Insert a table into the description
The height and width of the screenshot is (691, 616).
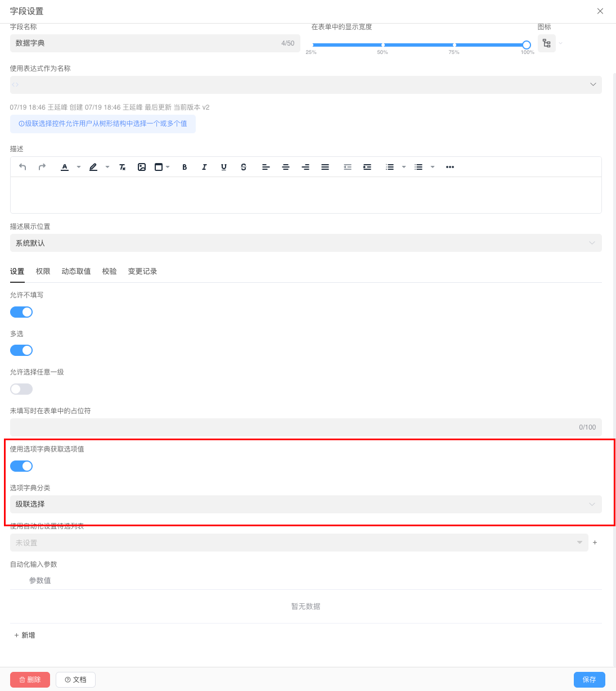pyautogui.click(x=159, y=166)
